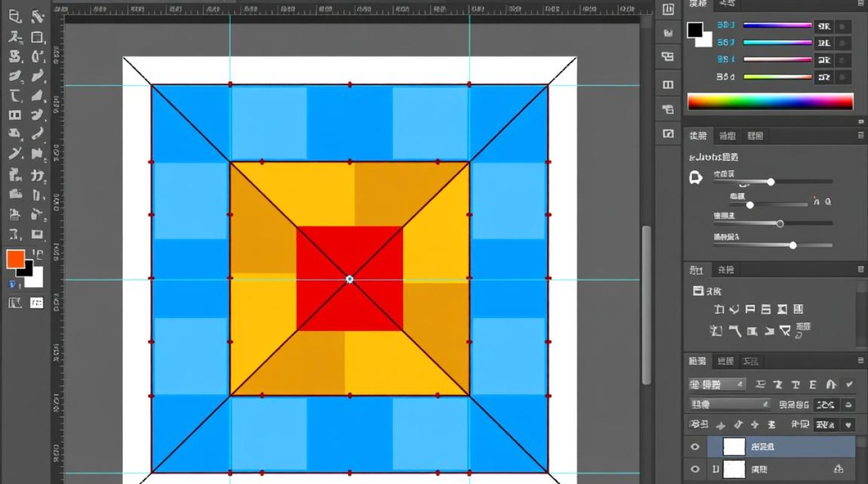Click the swap colors icon above toolbox swatches

37,254
